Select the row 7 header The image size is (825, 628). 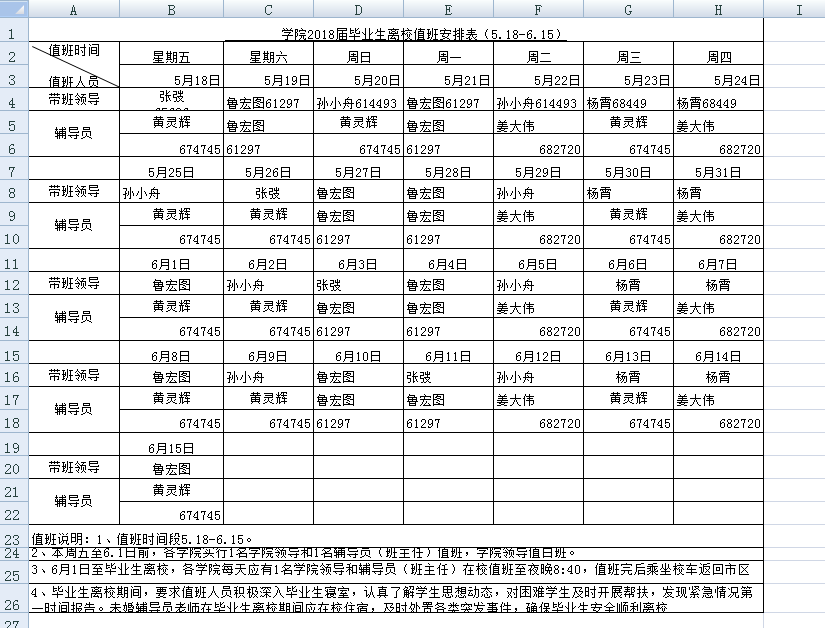point(15,171)
